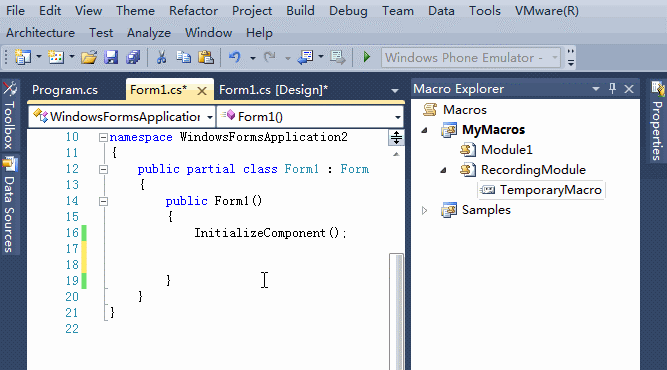Collapse the Form1 class code block

click(x=103, y=170)
